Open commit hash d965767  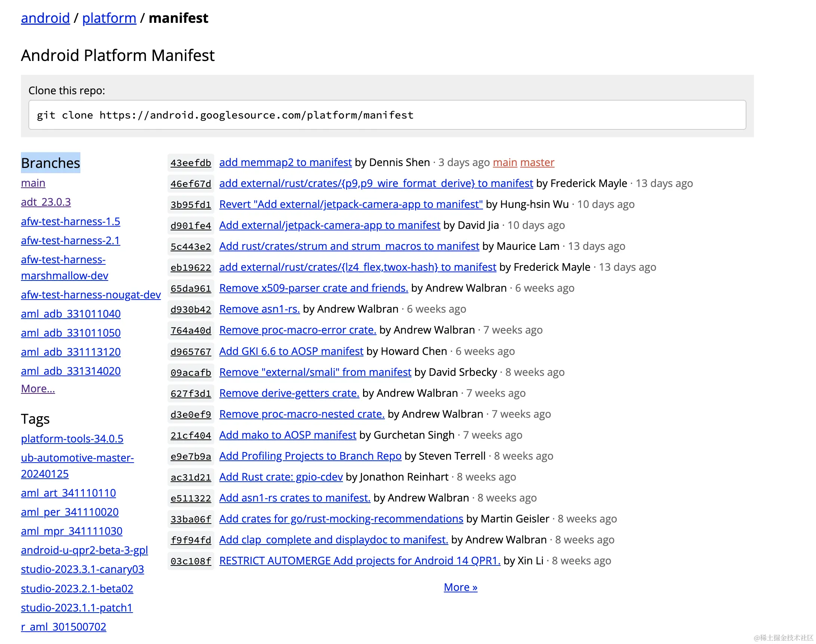pos(190,352)
